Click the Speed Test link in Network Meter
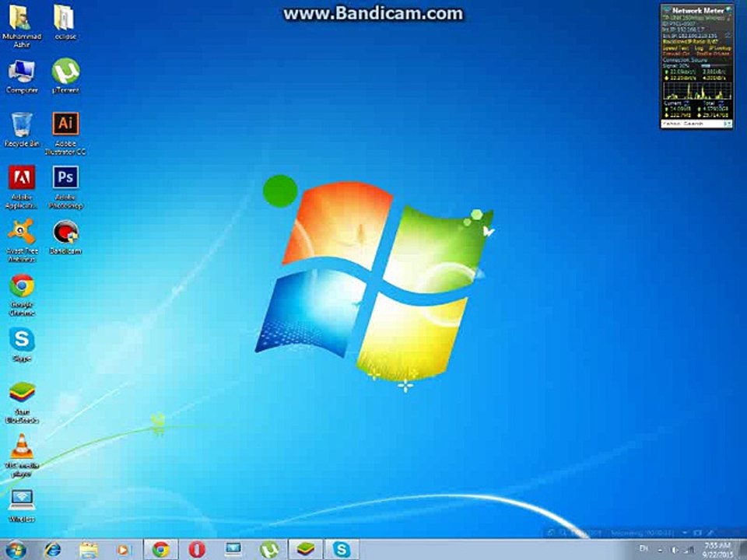The width and height of the screenshot is (747, 560). 675,48
